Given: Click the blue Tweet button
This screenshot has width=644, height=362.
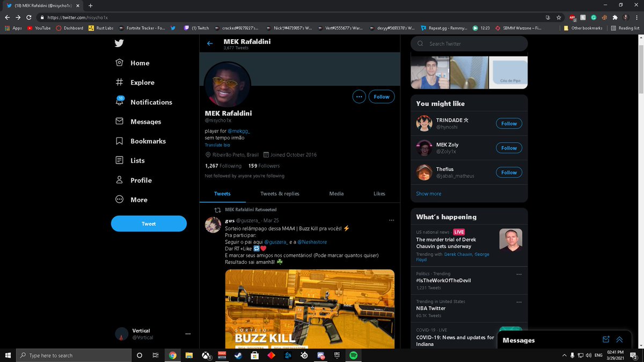Looking at the screenshot, I should click(x=149, y=224).
